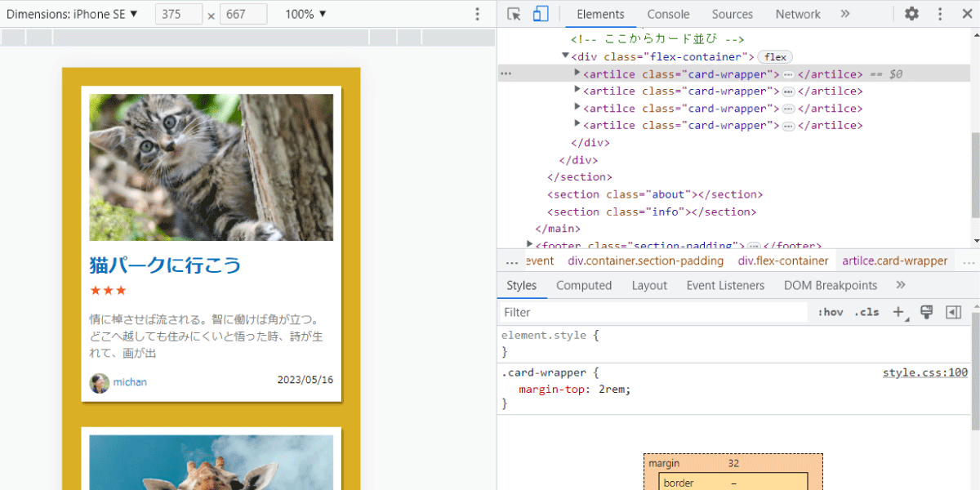980x490 pixels.
Task: Select the section class="about" node
Action: [x=655, y=194]
